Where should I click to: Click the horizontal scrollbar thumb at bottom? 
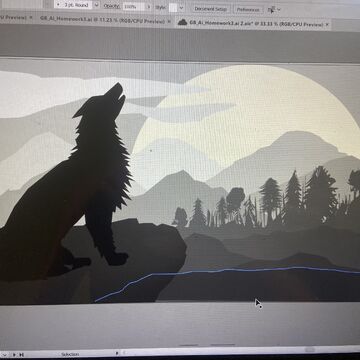[x=310, y=349]
